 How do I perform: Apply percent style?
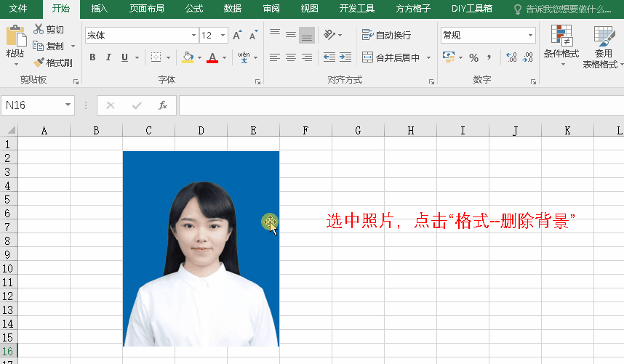[473, 57]
